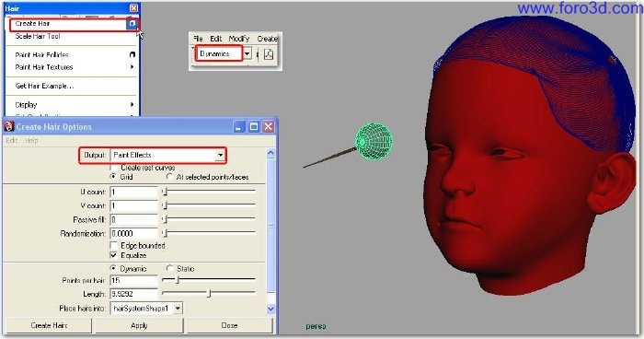Select the Grid radio button
Image resolution: width=644 pixels, height=339 pixels.
coord(114,177)
